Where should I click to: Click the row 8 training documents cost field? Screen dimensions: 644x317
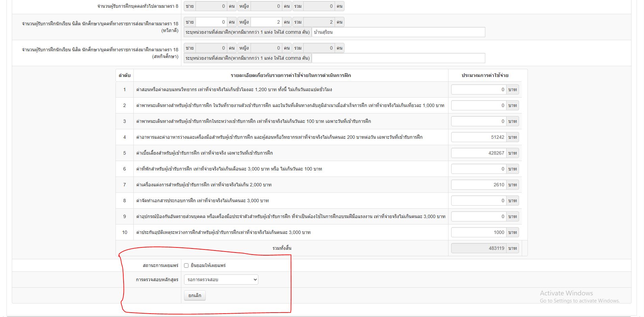pyautogui.click(x=478, y=201)
